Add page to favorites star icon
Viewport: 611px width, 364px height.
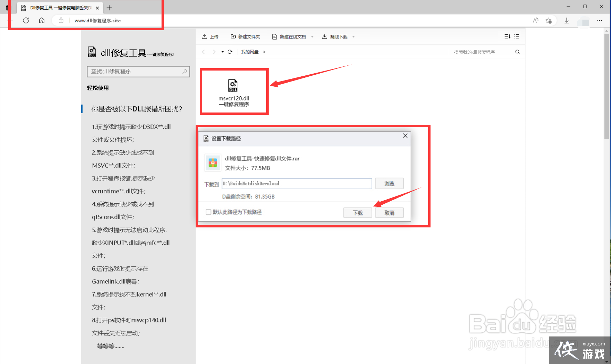tap(549, 21)
